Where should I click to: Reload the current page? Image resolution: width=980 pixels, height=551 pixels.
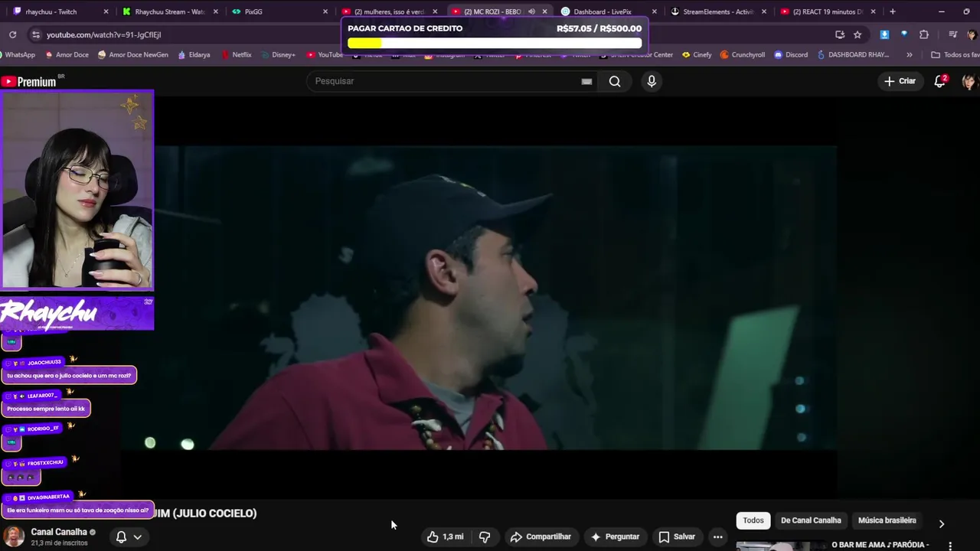pyautogui.click(x=12, y=34)
